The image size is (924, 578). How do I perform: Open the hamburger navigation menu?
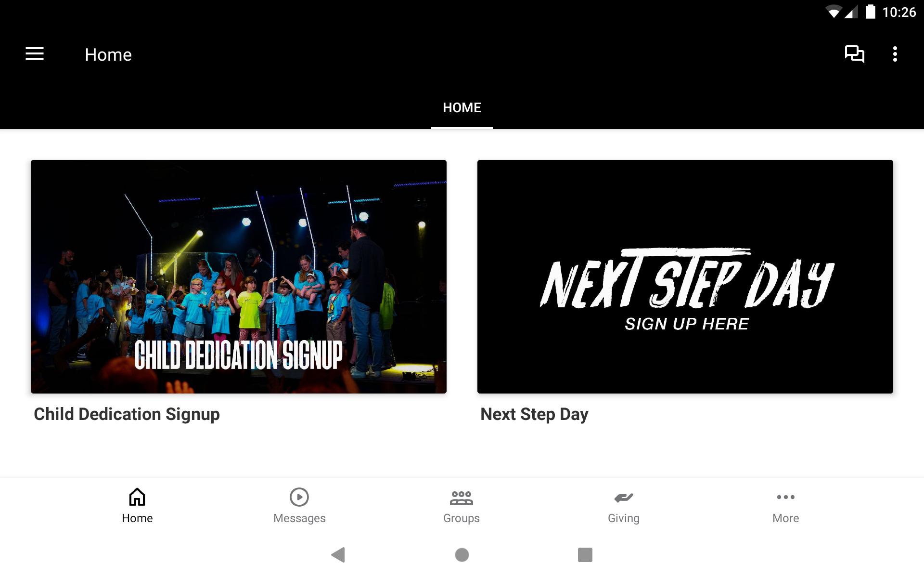pos(35,54)
